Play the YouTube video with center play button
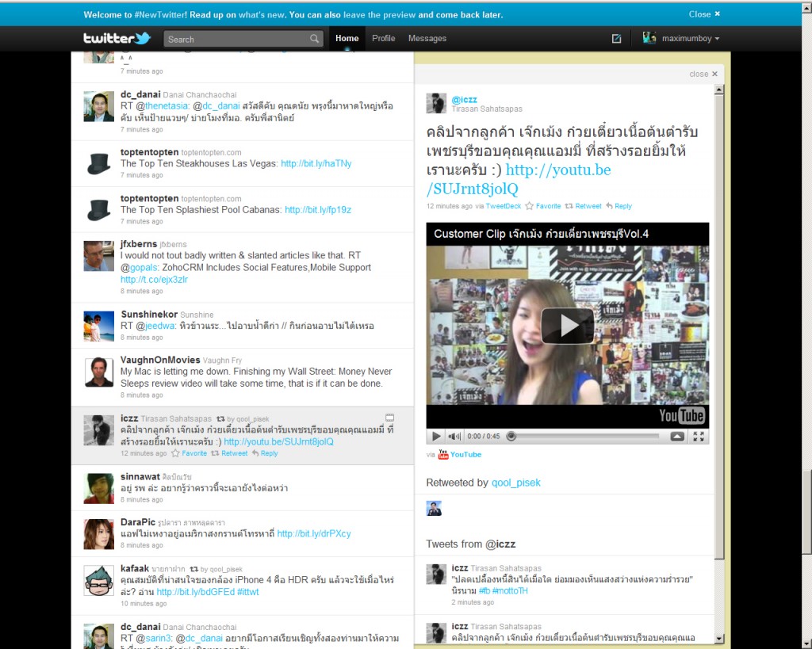Image resolution: width=812 pixels, height=649 pixels. [567, 326]
